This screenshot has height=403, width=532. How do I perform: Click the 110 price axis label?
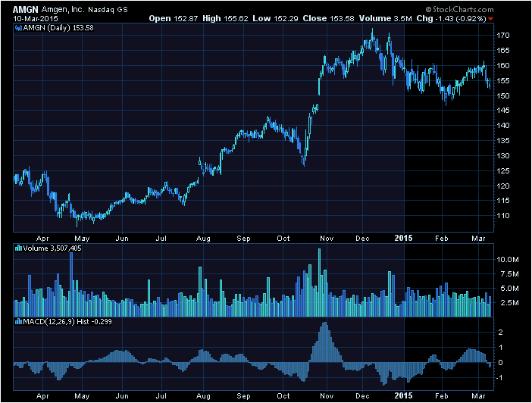pyautogui.click(x=503, y=215)
